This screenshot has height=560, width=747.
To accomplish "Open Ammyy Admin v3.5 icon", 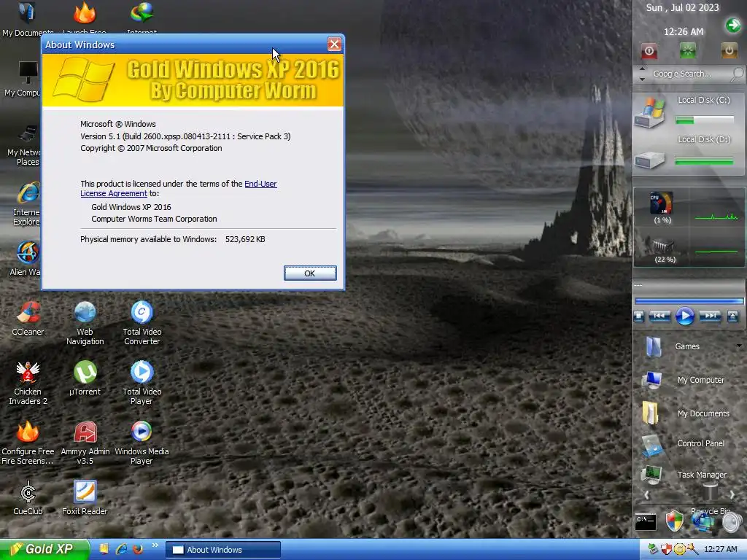I will pyautogui.click(x=85, y=443).
